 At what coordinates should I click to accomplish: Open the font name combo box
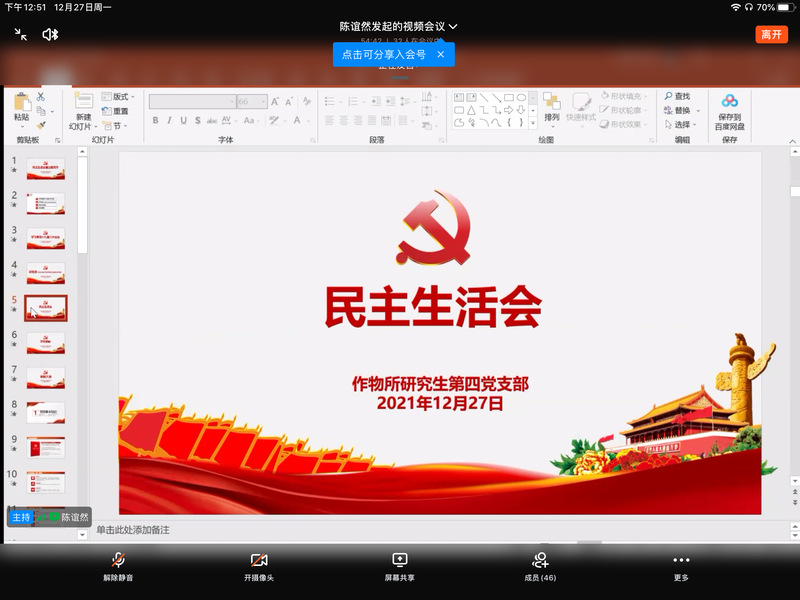click(192, 102)
